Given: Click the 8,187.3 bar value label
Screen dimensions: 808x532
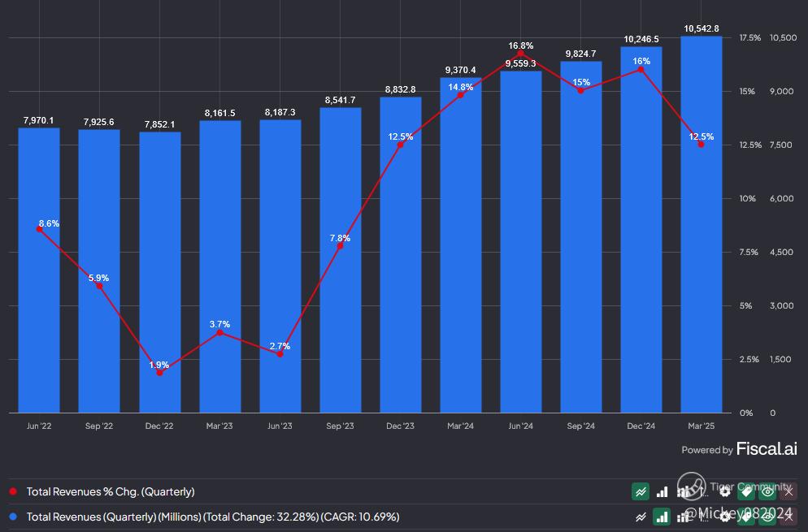Looking at the screenshot, I should [280, 112].
